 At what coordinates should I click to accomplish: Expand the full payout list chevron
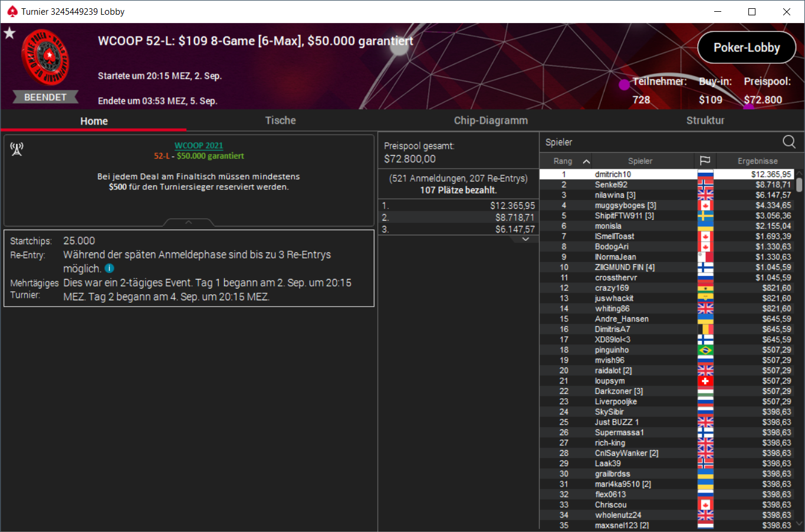(525, 239)
